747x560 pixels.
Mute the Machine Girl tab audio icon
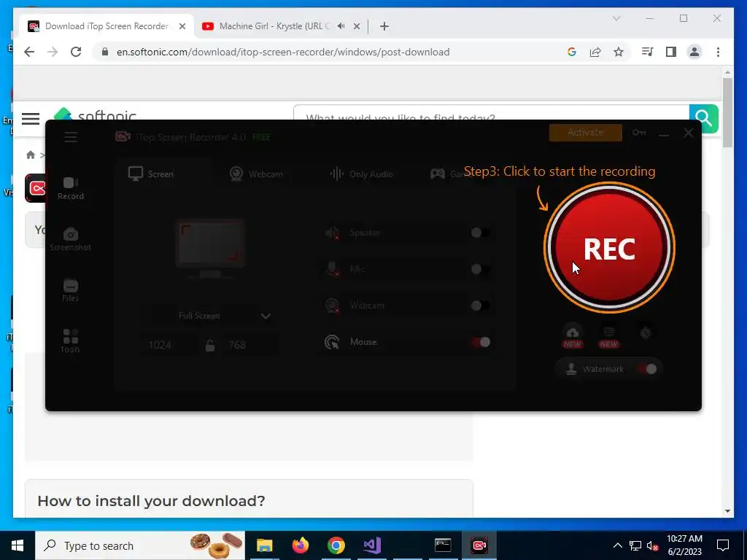(x=341, y=26)
